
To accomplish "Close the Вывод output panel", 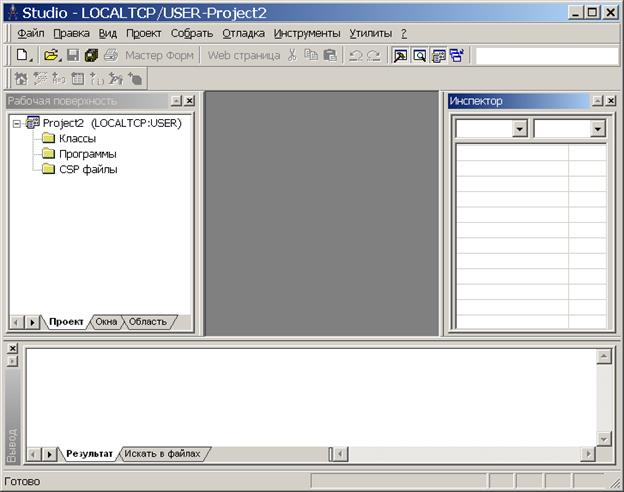I will (12, 348).
